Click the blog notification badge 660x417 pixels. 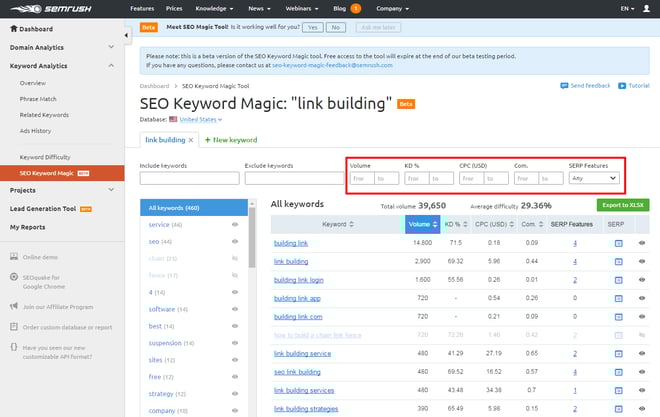click(x=356, y=8)
